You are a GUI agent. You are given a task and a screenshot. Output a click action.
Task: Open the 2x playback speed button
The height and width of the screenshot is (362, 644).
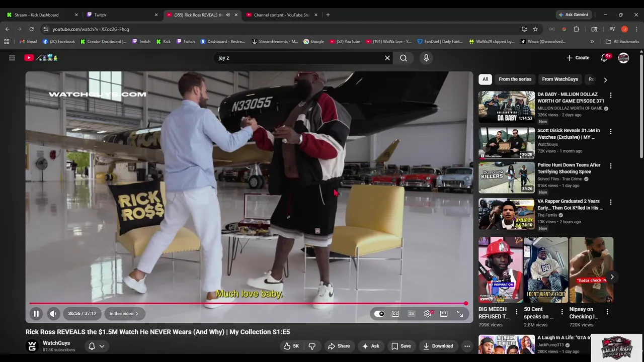click(412, 314)
